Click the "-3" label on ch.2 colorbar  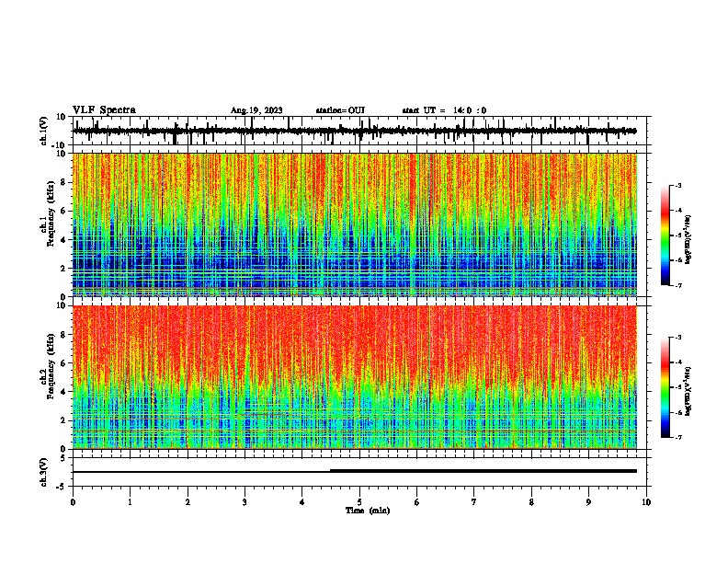click(x=678, y=338)
